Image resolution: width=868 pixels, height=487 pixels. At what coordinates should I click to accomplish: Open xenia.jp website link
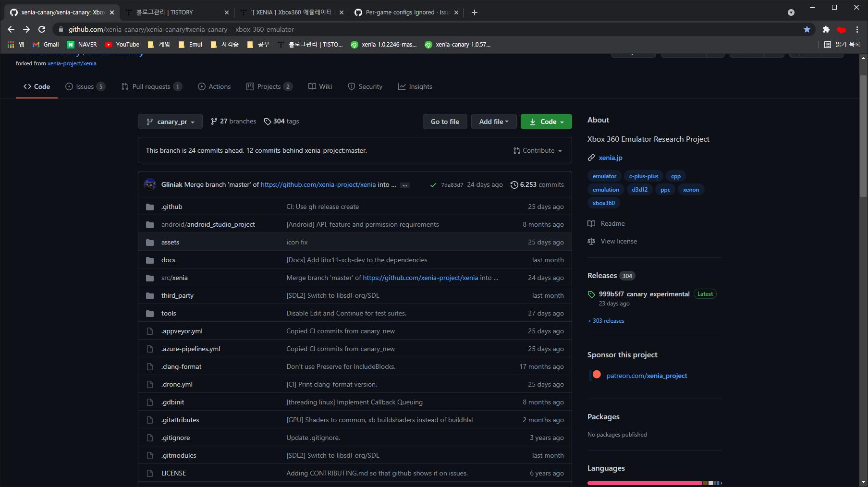tap(611, 158)
